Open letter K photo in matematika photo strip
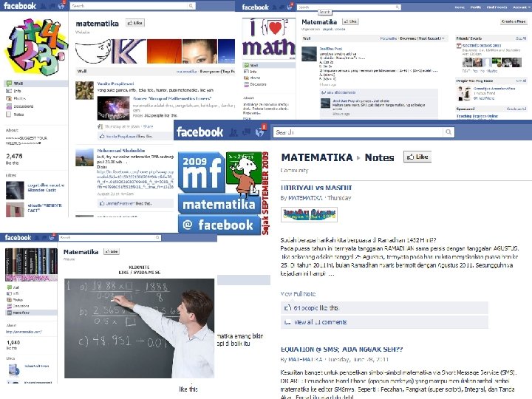The width and height of the screenshot is (532, 399). [129, 51]
